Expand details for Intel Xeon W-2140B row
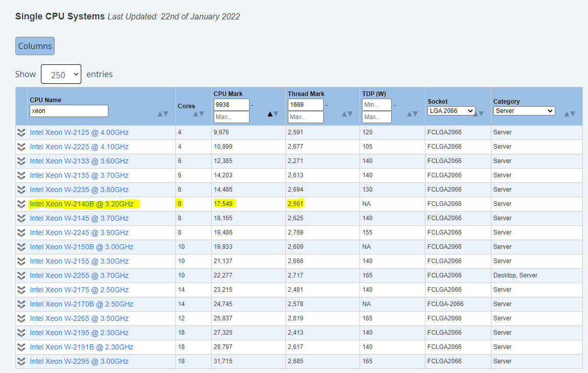 [x=21, y=204]
